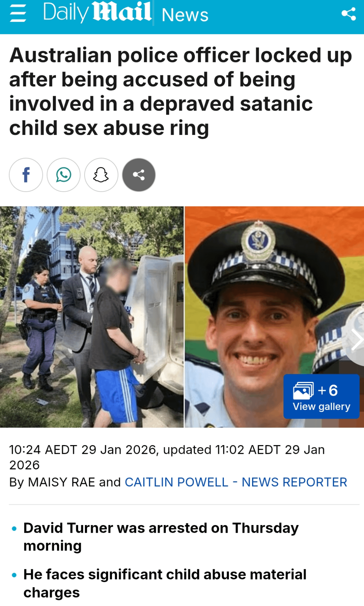Tap the Daily Mail logo
This screenshot has width=364, height=606.
point(97,12)
